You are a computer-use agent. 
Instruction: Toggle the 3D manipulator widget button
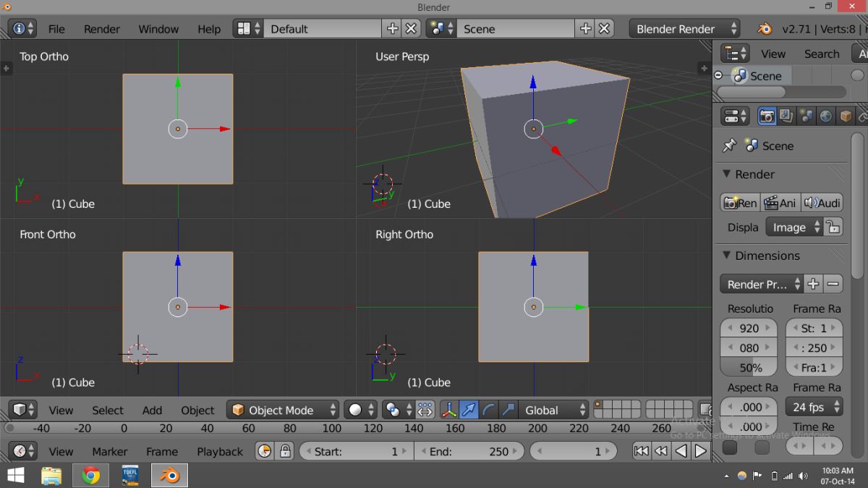[x=448, y=410]
